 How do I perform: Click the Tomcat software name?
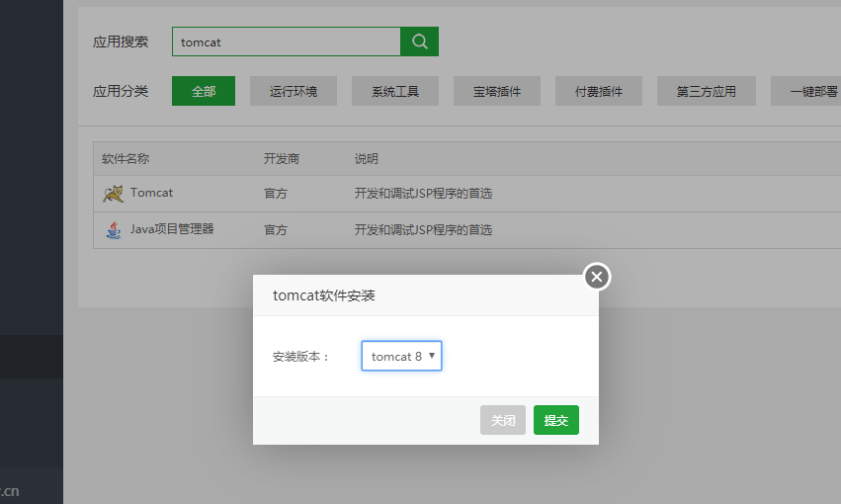(151, 193)
